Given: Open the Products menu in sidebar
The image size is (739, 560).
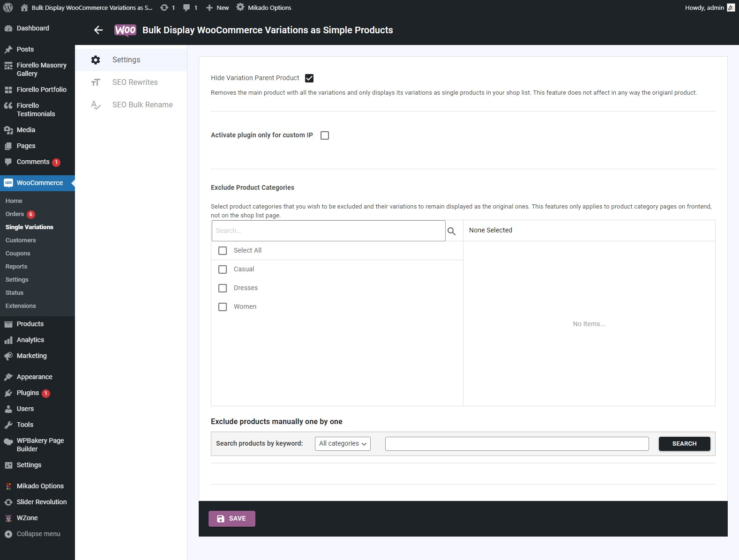Looking at the screenshot, I should pyautogui.click(x=37, y=324).
